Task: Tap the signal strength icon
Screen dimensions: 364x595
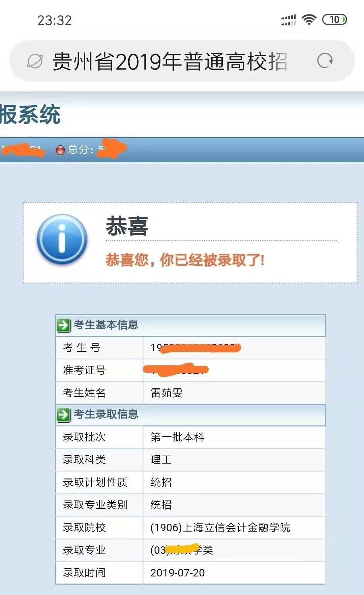Action: tap(289, 20)
